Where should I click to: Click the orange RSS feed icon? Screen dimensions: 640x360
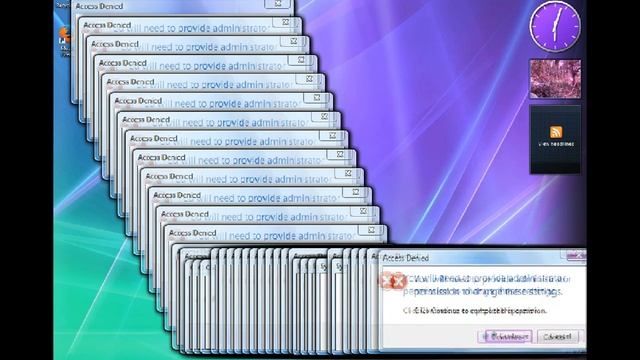click(x=556, y=132)
